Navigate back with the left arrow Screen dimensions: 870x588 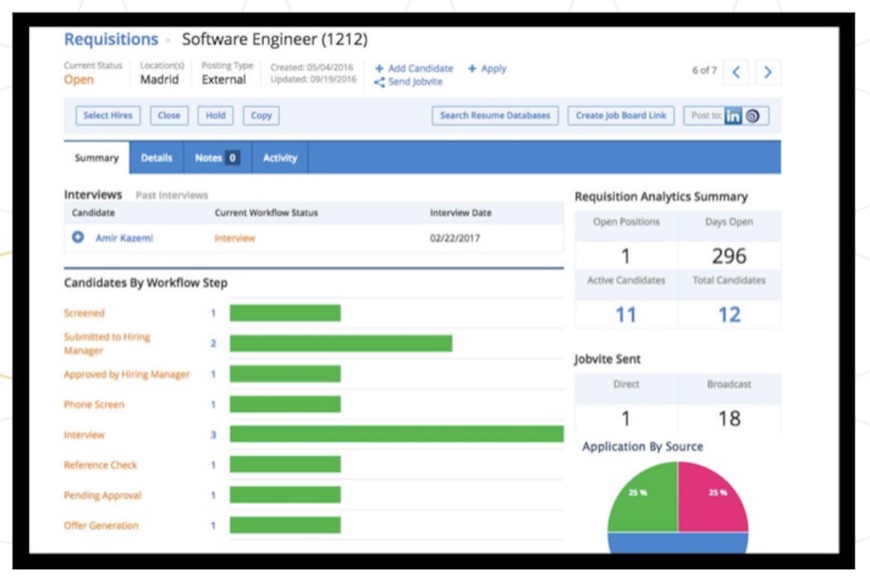point(737,73)
